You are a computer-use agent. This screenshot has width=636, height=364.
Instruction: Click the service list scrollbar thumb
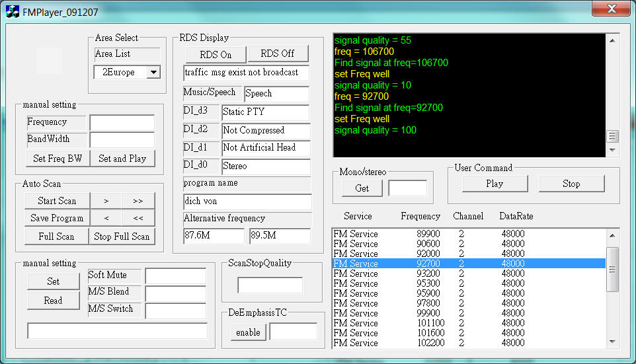tap(612, 270)
